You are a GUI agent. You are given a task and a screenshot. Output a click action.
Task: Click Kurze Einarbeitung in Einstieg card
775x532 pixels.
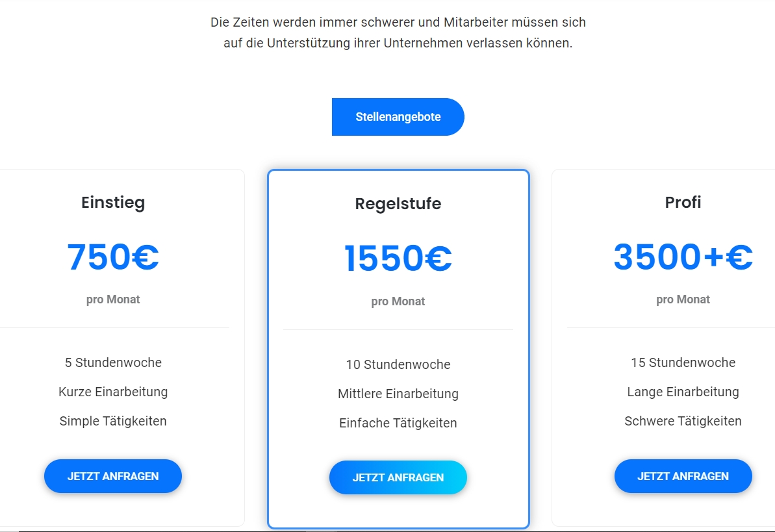[x=113, y=392]
